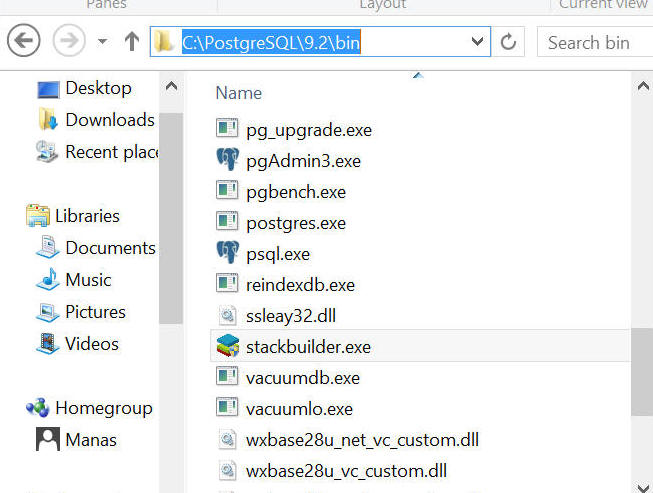
Task: Open the Pictures library
Action: 95,312
